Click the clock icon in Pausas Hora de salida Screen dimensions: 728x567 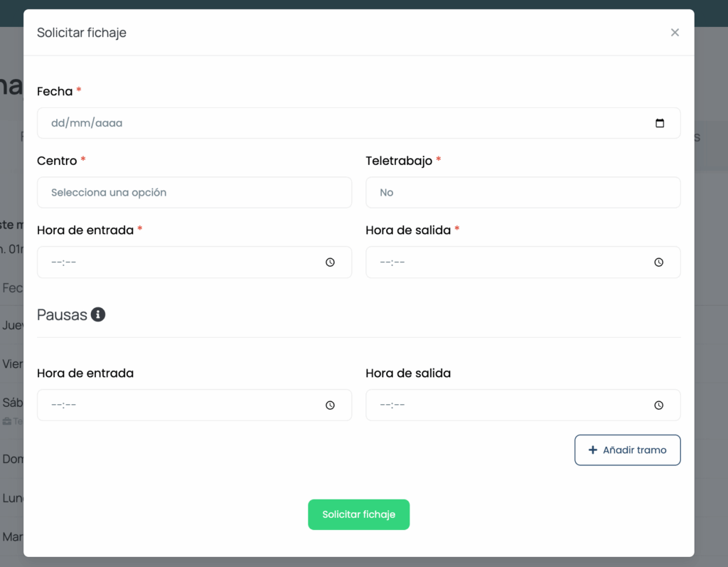pos(658,406)
